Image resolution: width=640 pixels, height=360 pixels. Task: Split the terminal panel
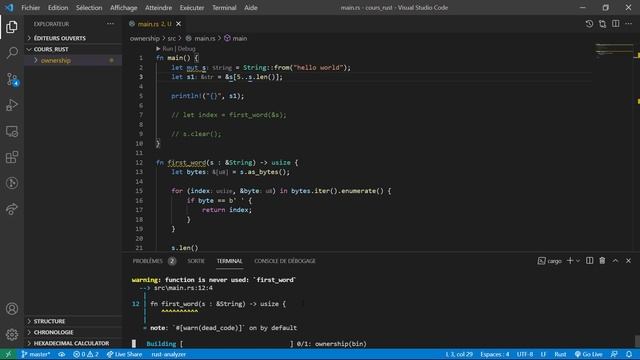click(589, 261)
